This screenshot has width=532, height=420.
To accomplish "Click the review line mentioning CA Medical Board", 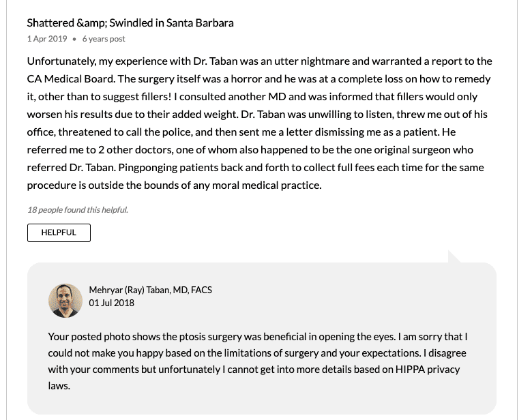I will coord(259,79).
